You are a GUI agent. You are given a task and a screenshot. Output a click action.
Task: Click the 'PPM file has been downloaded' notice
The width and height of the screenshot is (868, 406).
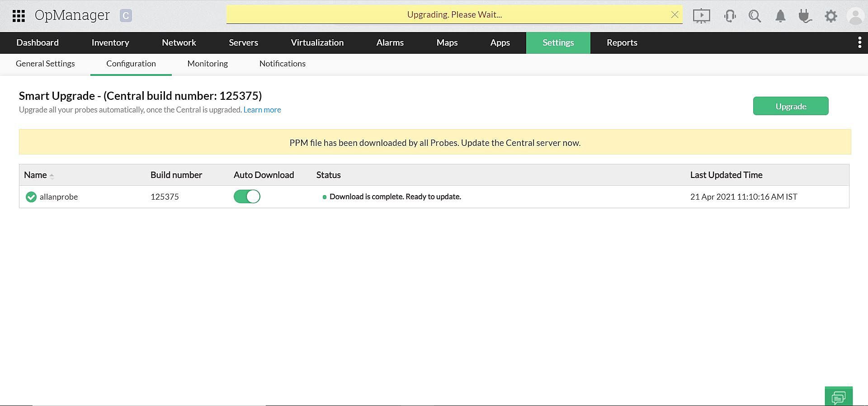[435, 142]
